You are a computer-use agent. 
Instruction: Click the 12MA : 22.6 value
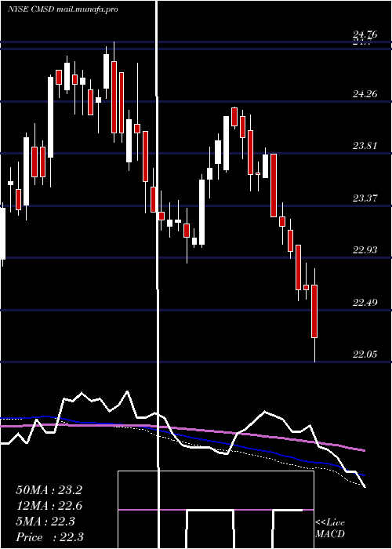point(49,506)
